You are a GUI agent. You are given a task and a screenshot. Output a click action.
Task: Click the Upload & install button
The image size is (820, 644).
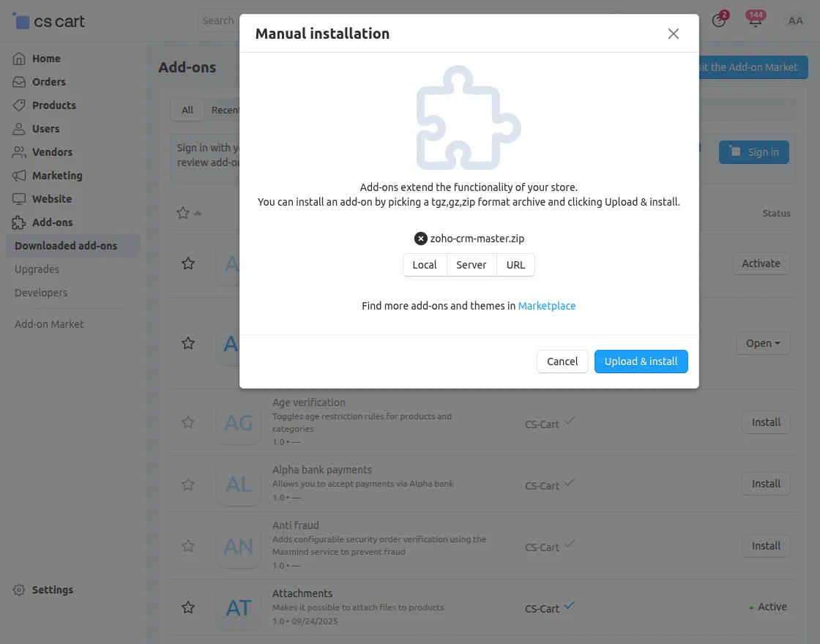pyautogui.click(x=641, y=361)
